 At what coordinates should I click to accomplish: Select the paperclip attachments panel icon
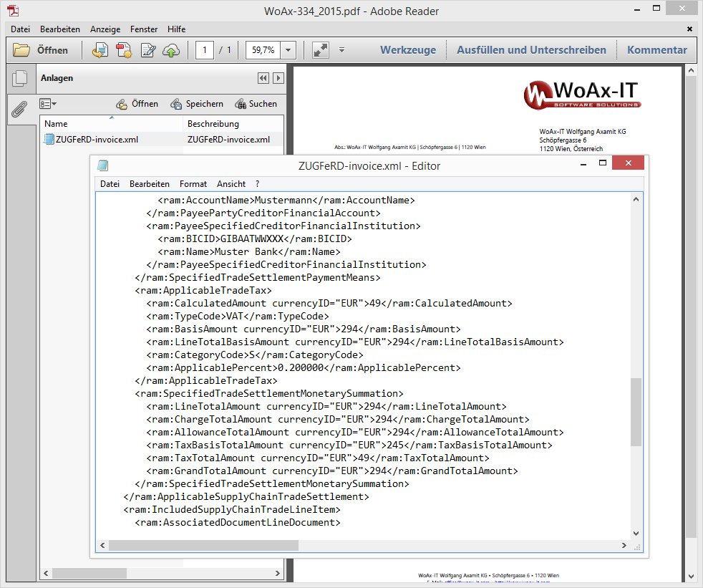tap(20, 109)
